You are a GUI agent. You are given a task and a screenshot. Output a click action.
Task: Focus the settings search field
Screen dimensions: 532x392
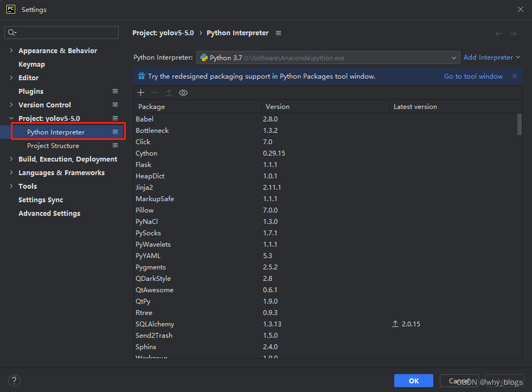coord(61,33)
